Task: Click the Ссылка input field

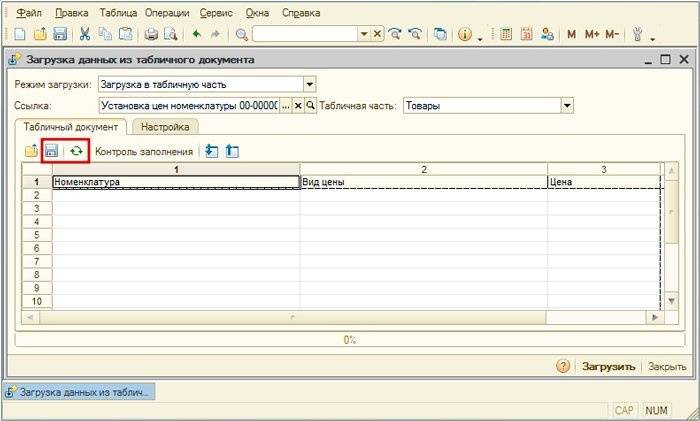Action: coord(189,106)
